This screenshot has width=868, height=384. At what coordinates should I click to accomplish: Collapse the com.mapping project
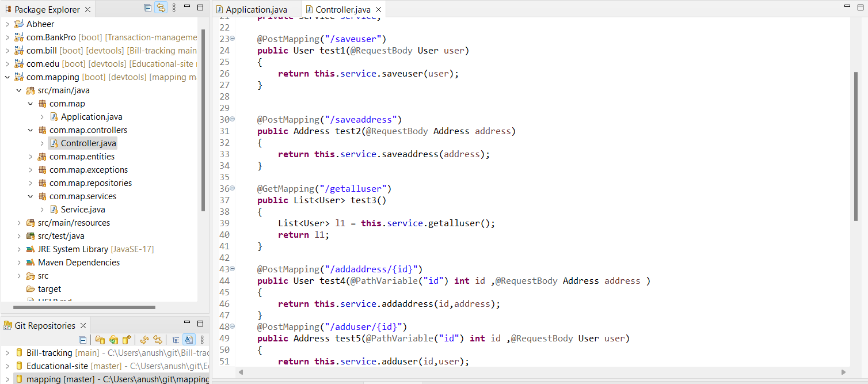point(6,77)
